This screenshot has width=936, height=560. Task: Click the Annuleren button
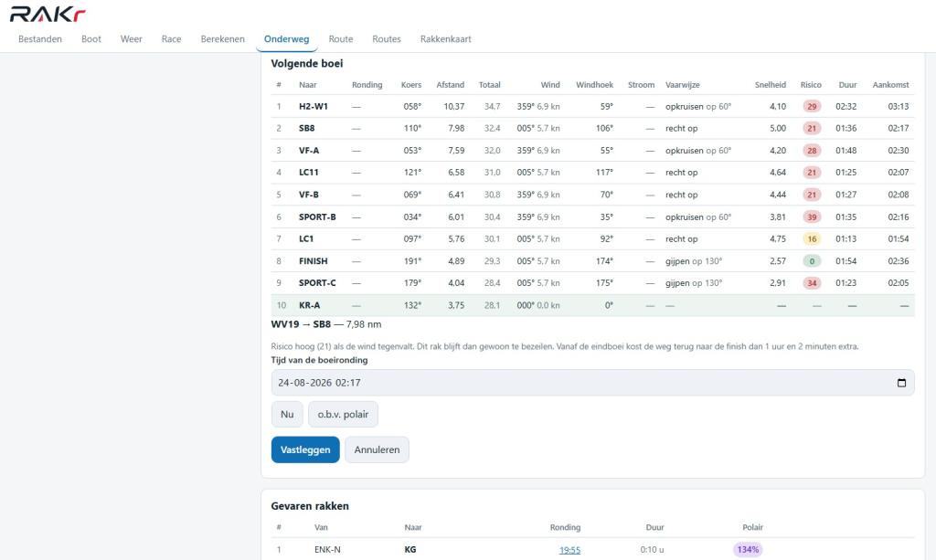coord(377,449)
